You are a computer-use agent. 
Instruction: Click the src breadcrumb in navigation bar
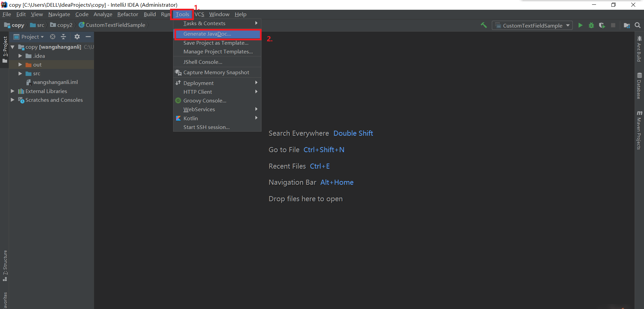click(x=37, y=25)
